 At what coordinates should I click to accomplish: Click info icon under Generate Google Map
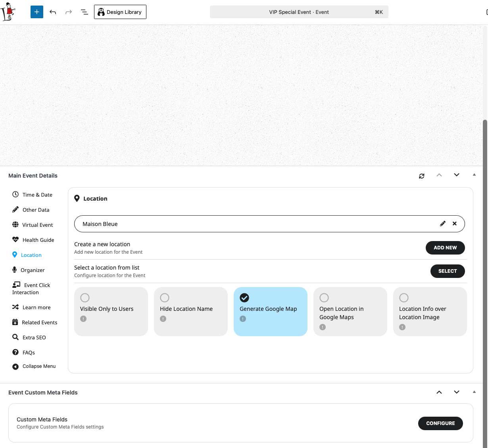tap(243, 319)
